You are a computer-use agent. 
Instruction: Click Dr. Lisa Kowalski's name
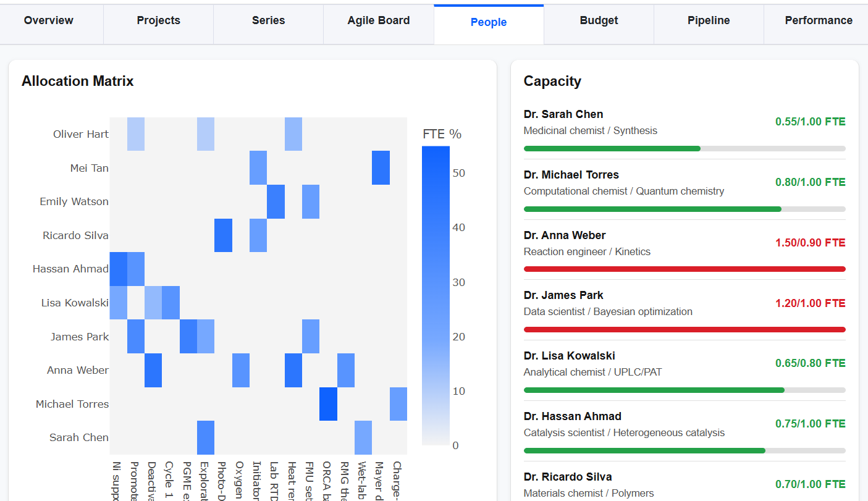[x=569, y=356]
